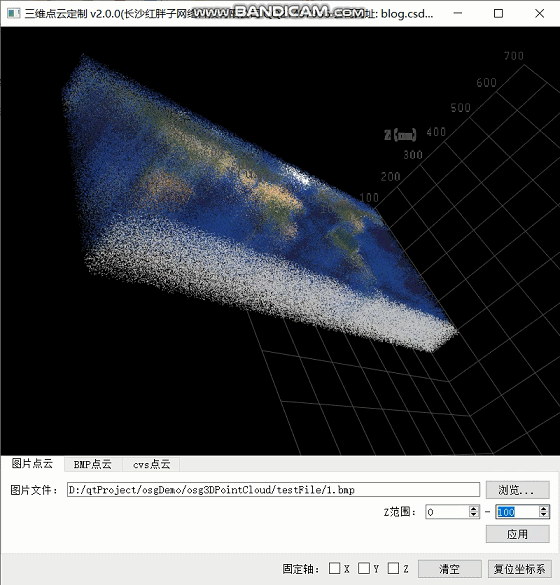Click the application icon in title bar
The image size is (560, 585).
tap(14, 13)
